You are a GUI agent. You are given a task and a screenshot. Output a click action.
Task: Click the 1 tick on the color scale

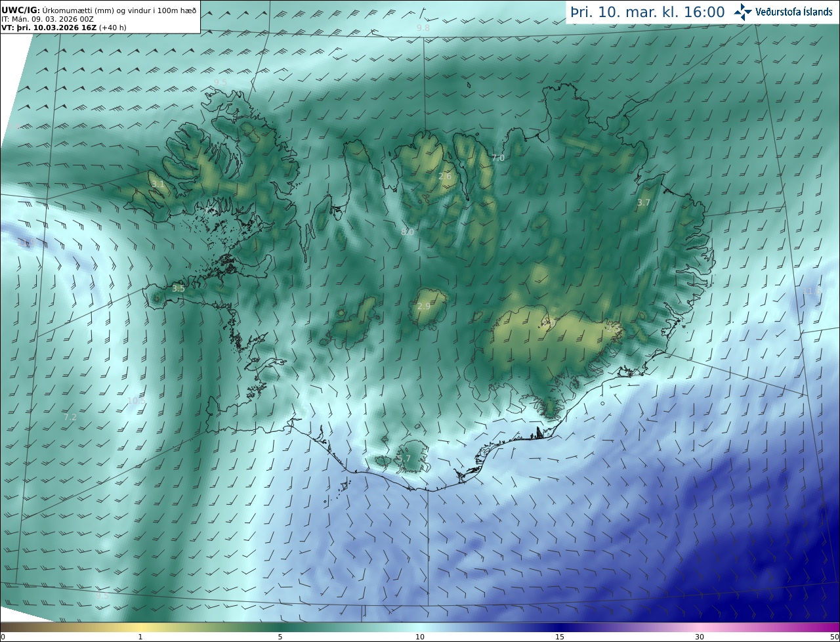(x=140, y=637)
